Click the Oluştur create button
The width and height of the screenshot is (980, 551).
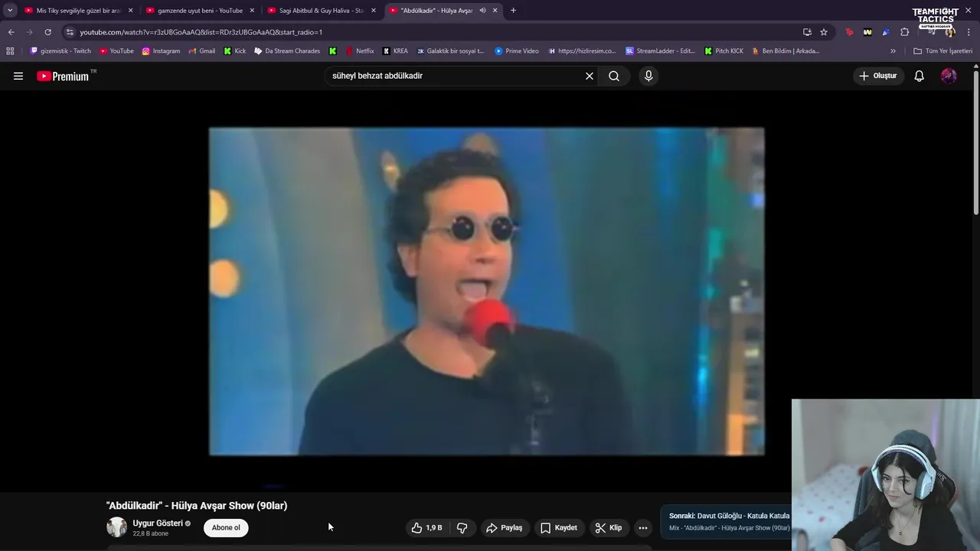coord(877,76)
